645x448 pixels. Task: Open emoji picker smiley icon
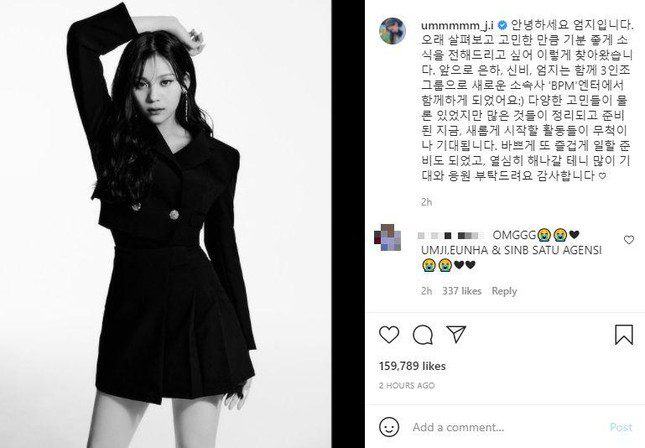[389, 427]
